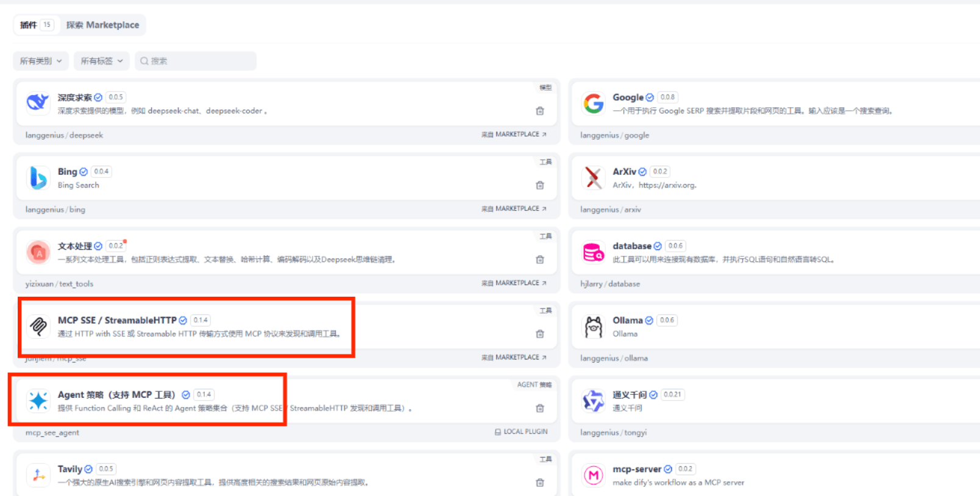
Task: Click the Google verified badge
Action: tap(650, 97)
